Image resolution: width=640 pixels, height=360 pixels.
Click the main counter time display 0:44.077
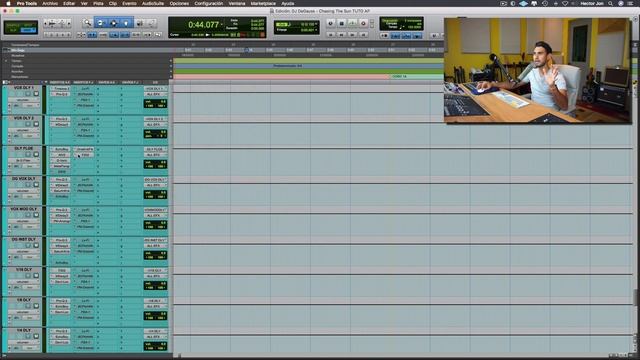[203, 25]
